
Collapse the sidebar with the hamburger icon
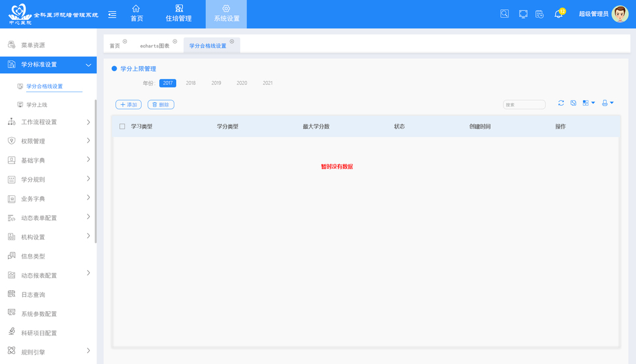[112, 15]
